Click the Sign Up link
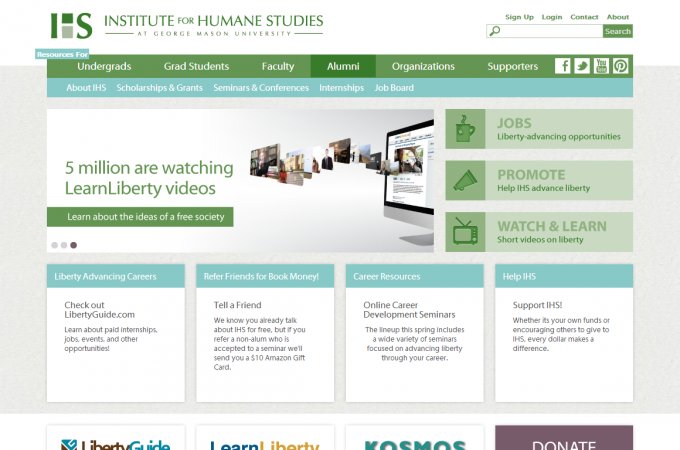 tap(520, 17)
